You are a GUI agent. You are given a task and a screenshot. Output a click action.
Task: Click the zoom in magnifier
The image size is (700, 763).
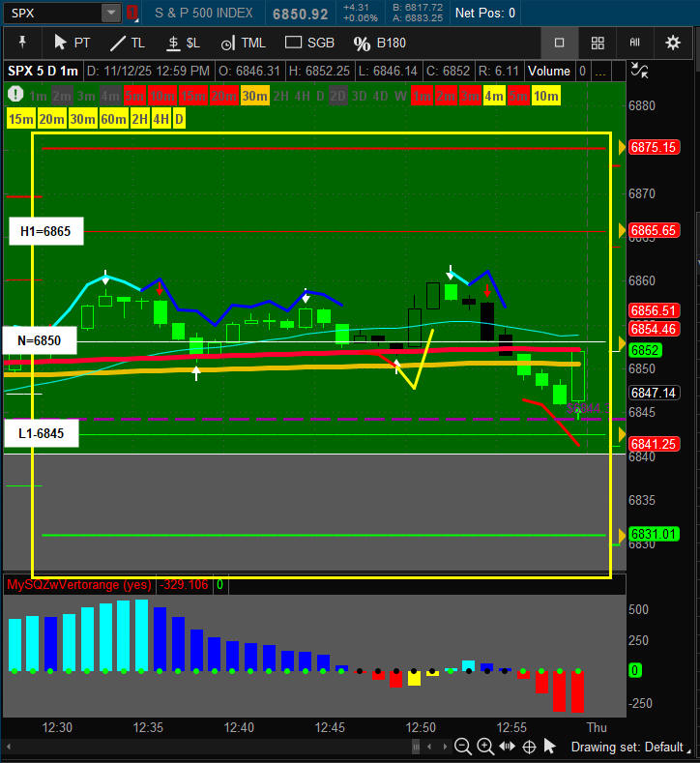click(x=485, y=747)
